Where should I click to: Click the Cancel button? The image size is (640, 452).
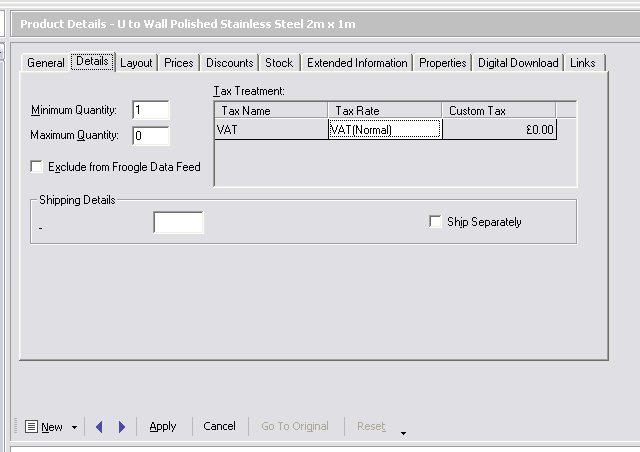pos(219,426)
